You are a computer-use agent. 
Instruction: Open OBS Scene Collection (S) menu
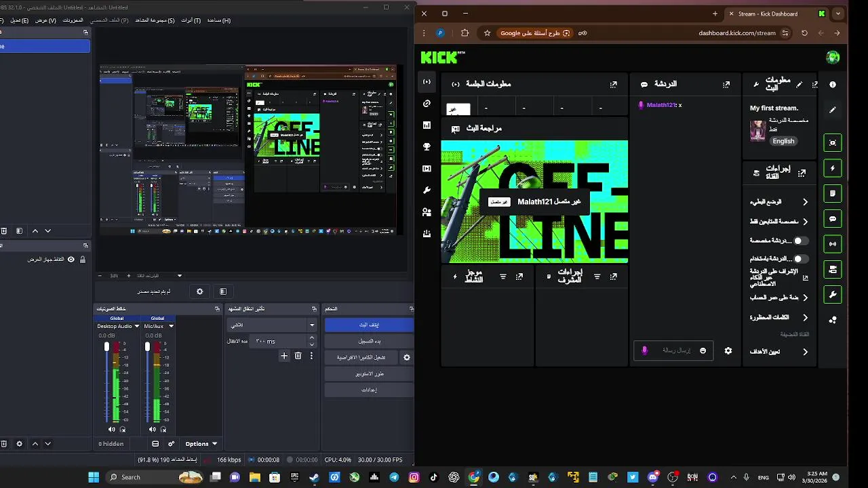[x=155, y=20]
